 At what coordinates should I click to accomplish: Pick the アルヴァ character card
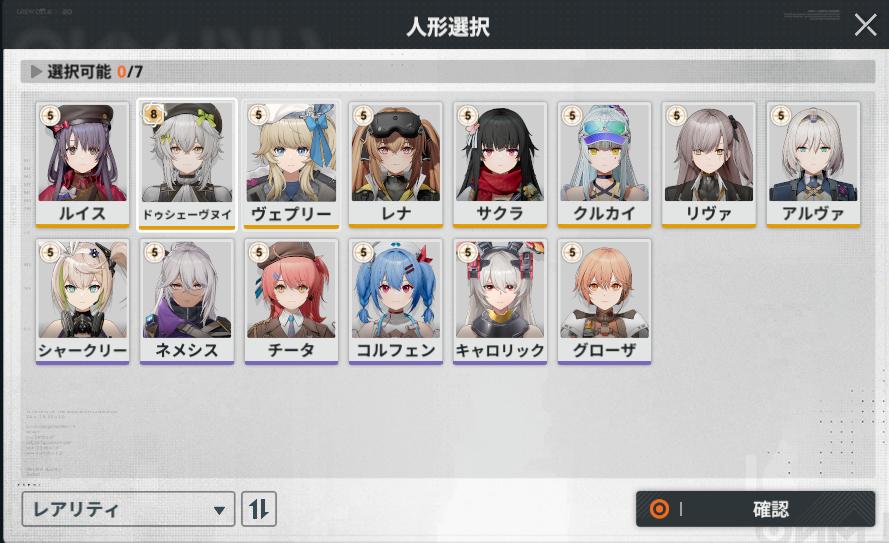(813, 164)
